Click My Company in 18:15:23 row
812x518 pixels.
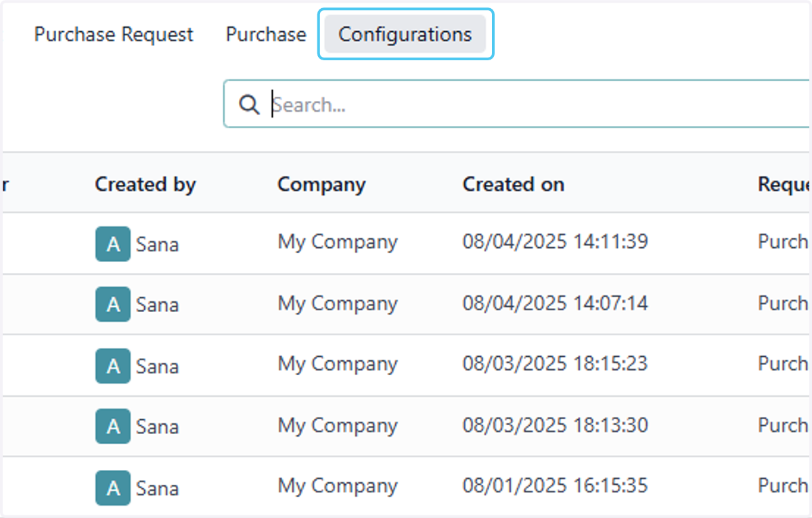point(338,364)
